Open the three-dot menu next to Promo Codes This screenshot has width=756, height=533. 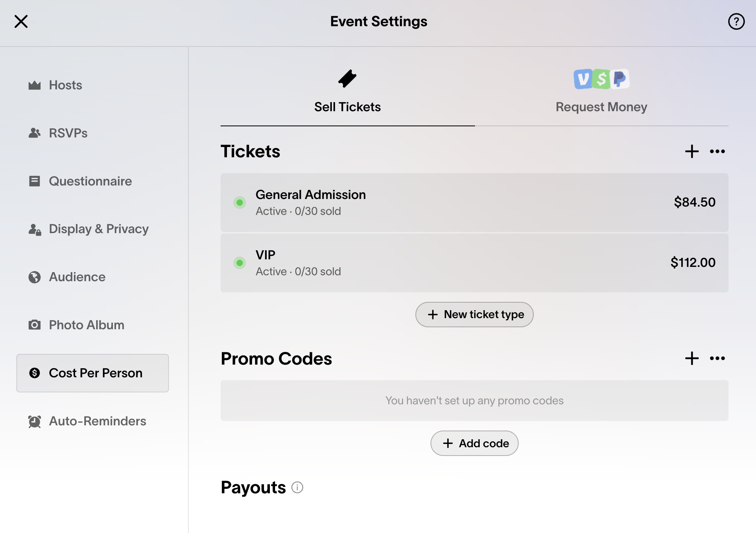pos(717,358)
